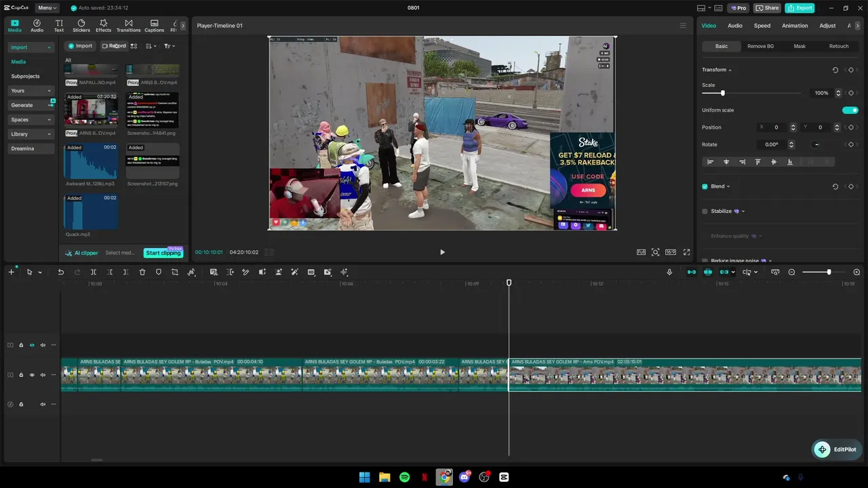Switch to the Animation tab

point(795,26)
